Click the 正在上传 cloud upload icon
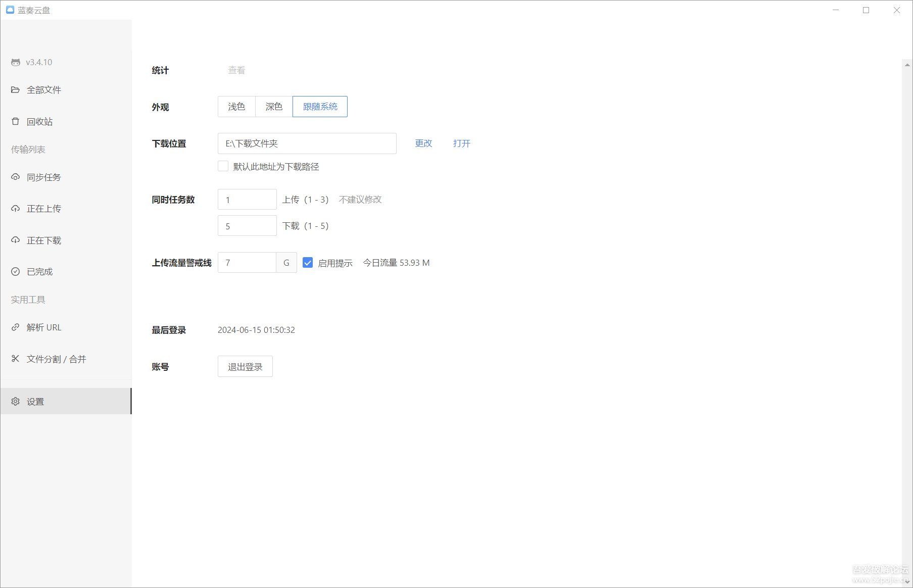 [x=16, y=209]
